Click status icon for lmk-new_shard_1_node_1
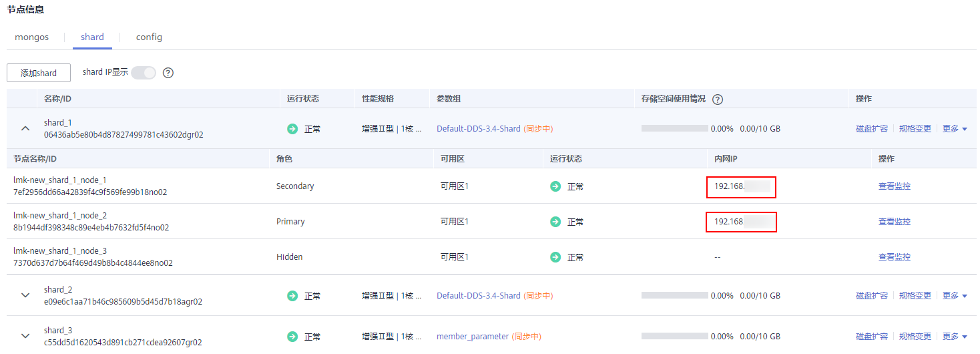The width and height of the screenshot is (980, 354). 555,186
